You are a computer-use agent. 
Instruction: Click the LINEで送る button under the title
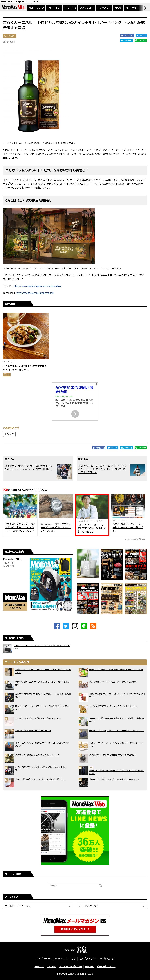(141, 40)
